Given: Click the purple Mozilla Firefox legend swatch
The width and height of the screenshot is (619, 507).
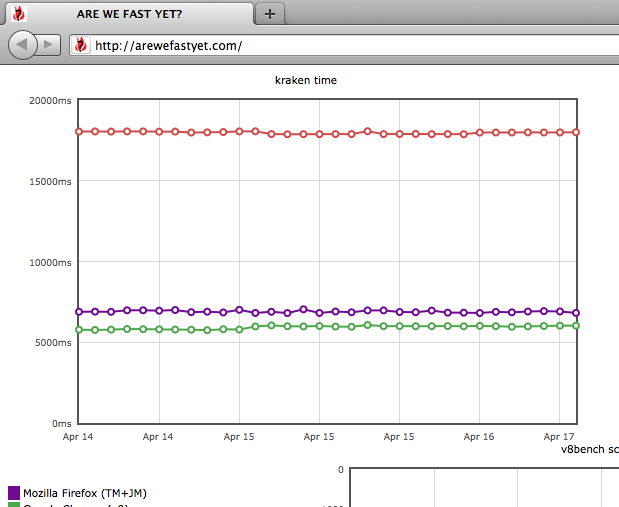Looking at the screenshot, I should click(14, 493).
